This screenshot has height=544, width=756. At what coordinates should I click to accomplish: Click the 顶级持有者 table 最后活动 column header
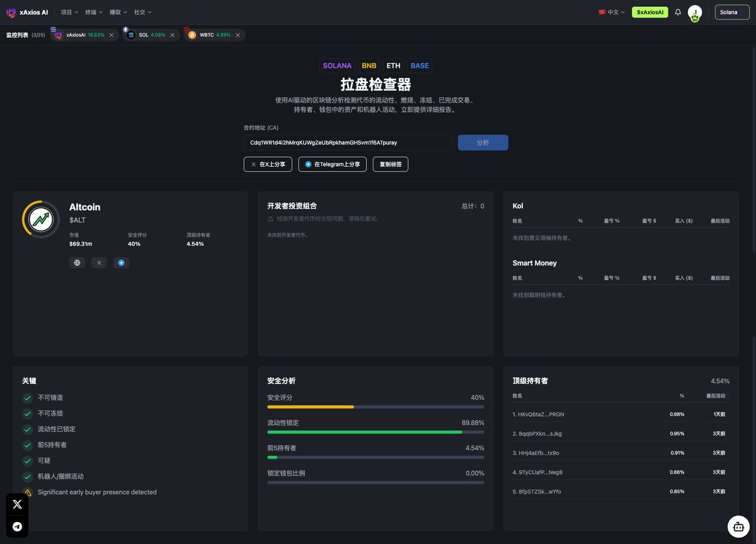(x=716, y=396)
